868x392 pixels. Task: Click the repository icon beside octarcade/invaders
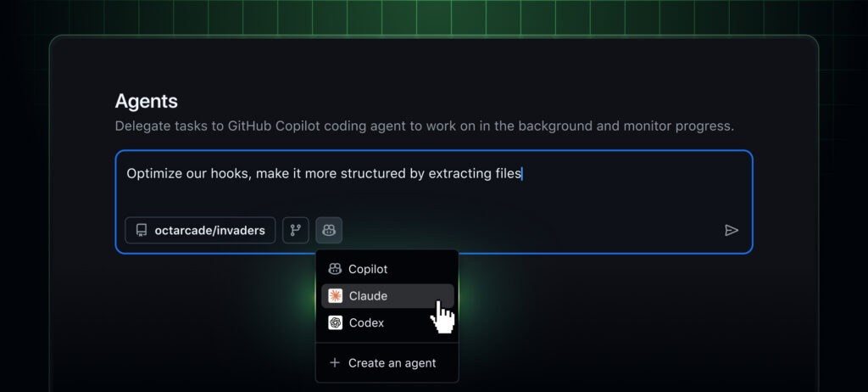pyautogui.click(x=142, y=230)
